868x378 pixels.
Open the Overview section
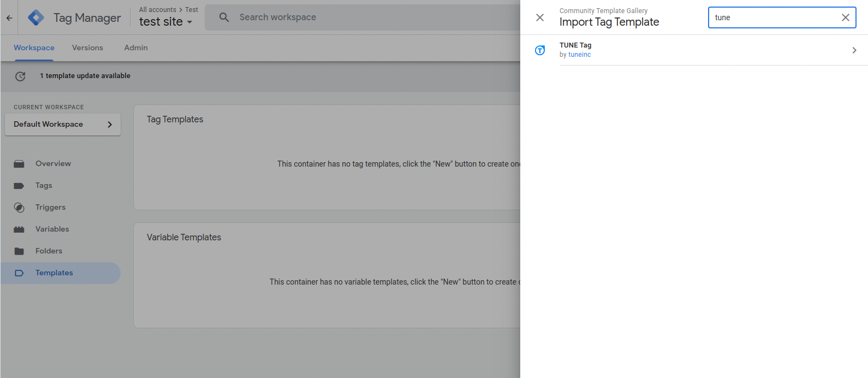[60, 164]
